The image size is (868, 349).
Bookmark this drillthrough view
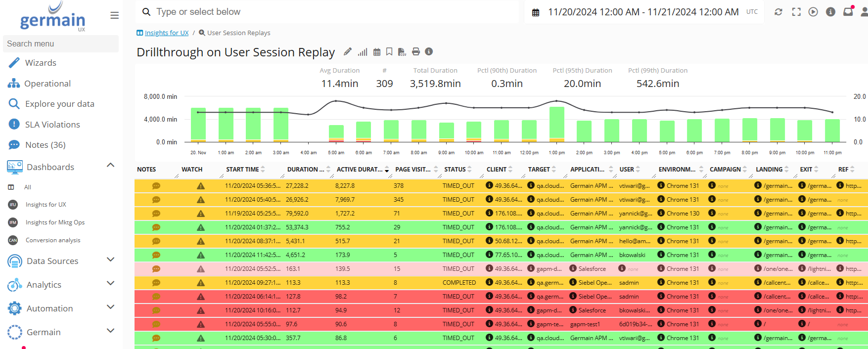point(389,52)
